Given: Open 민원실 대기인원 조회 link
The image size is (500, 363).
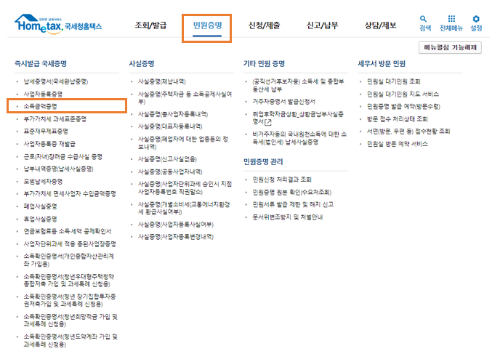Looking at the screenshot, I should pos(393,81).
